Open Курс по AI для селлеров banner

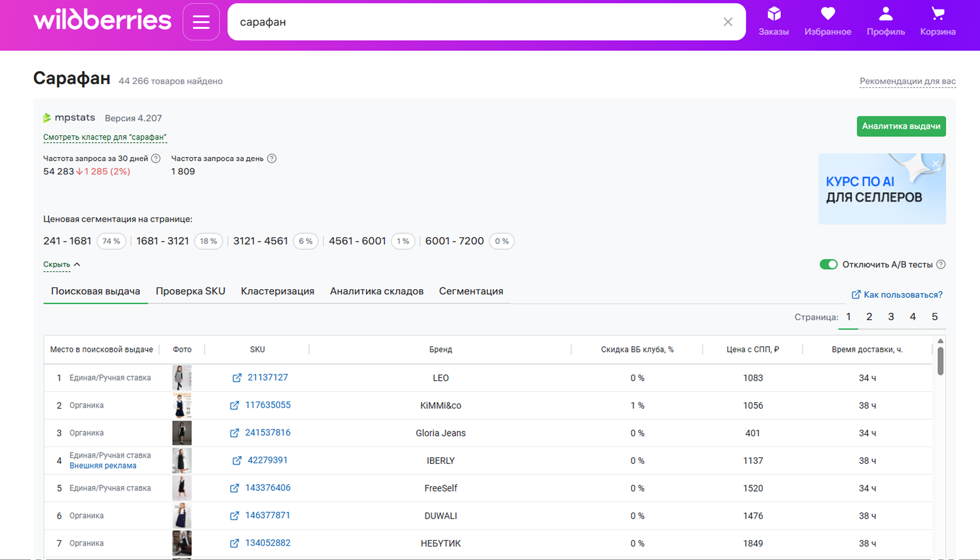pyautogui.click(x=882, y=189)
